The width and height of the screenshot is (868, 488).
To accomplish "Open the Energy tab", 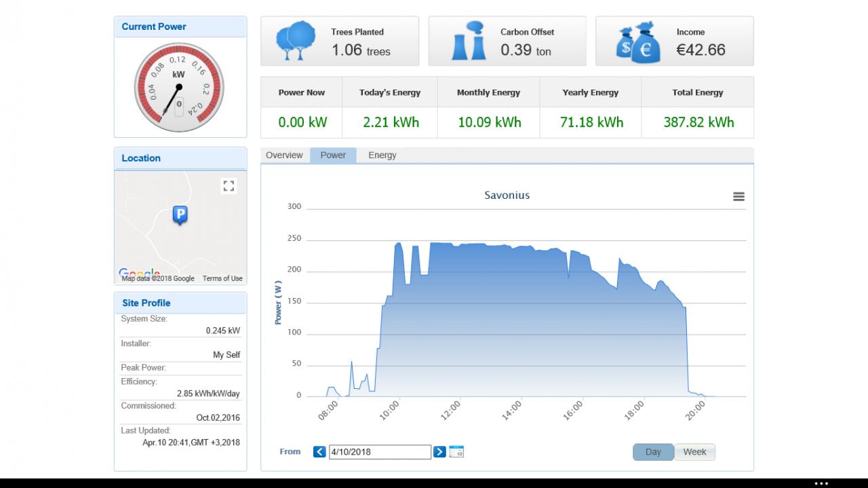I will click(x=382, y=155).
